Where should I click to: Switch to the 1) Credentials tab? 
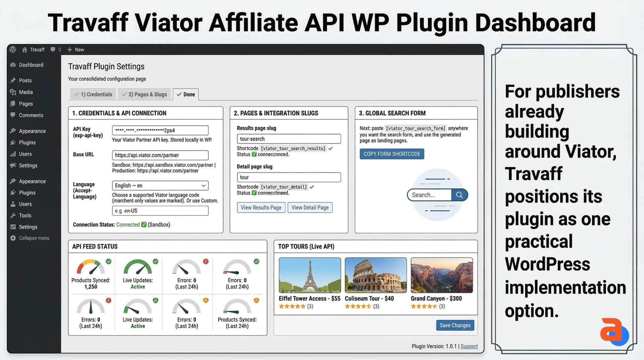(x=93, y=94)
